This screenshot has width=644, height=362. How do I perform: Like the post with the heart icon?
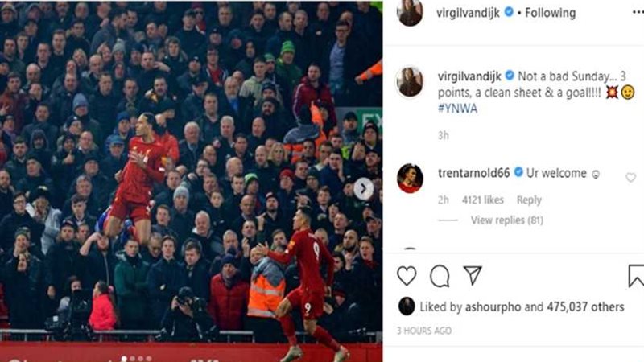407,275
